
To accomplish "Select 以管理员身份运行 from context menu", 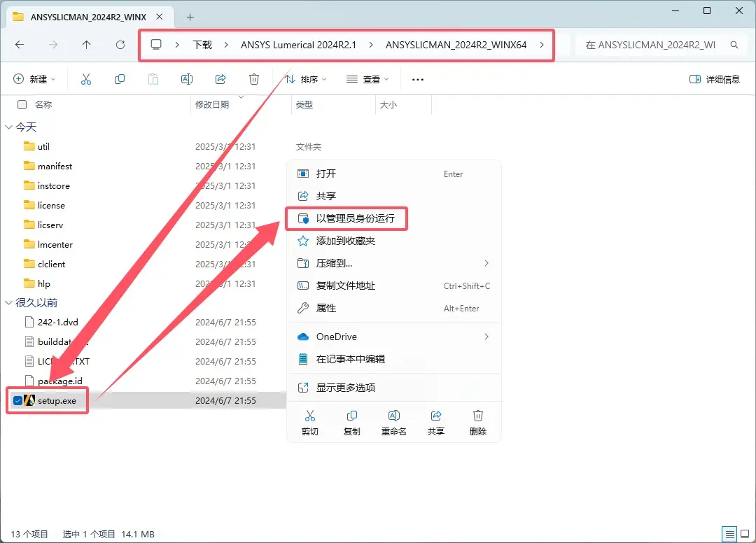I will coord(355,218).
